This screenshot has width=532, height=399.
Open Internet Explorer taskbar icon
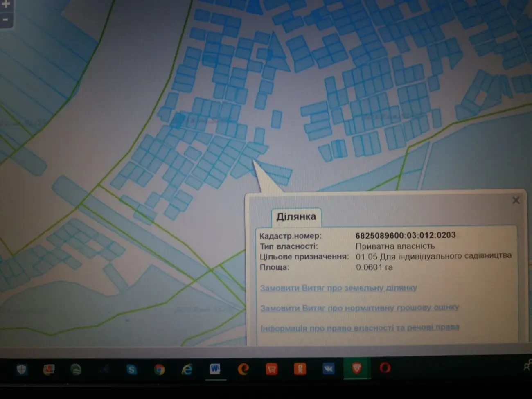187,370
